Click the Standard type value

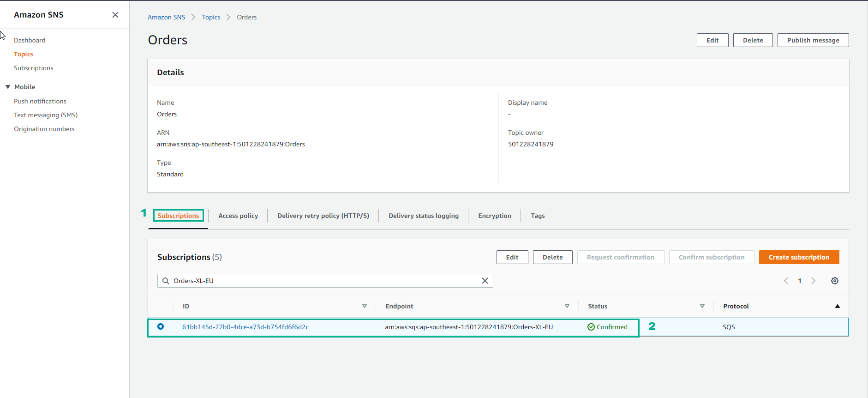click(x=170, y=174)
